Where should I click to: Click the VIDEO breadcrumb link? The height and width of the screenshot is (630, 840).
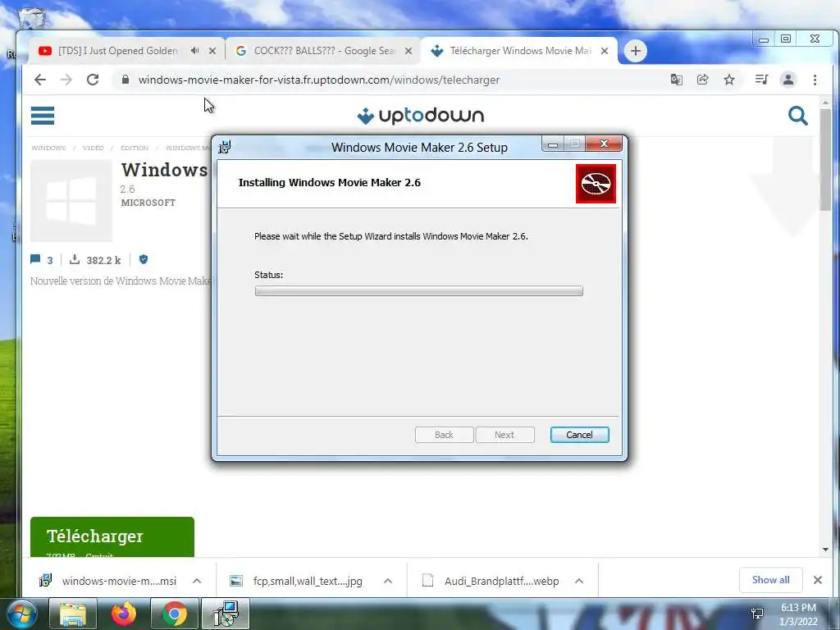[x=94, y=148]
